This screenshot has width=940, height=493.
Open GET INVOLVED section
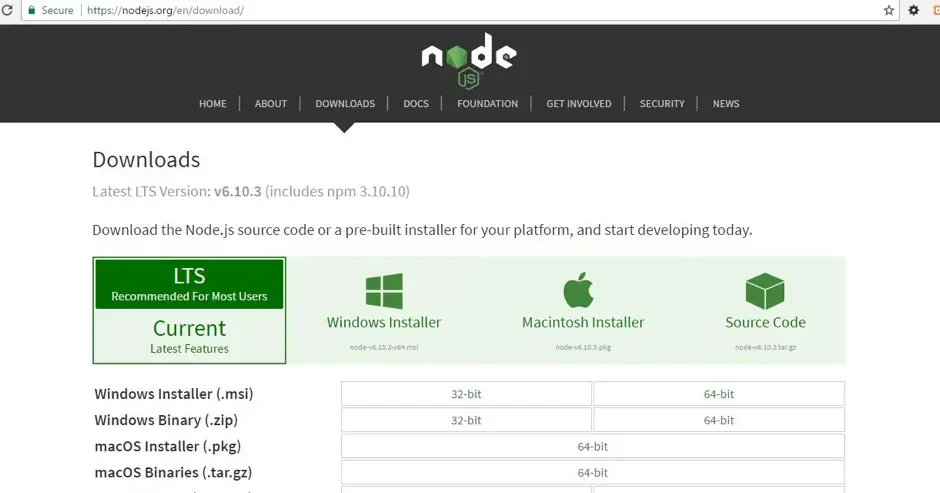pos(579,104)
